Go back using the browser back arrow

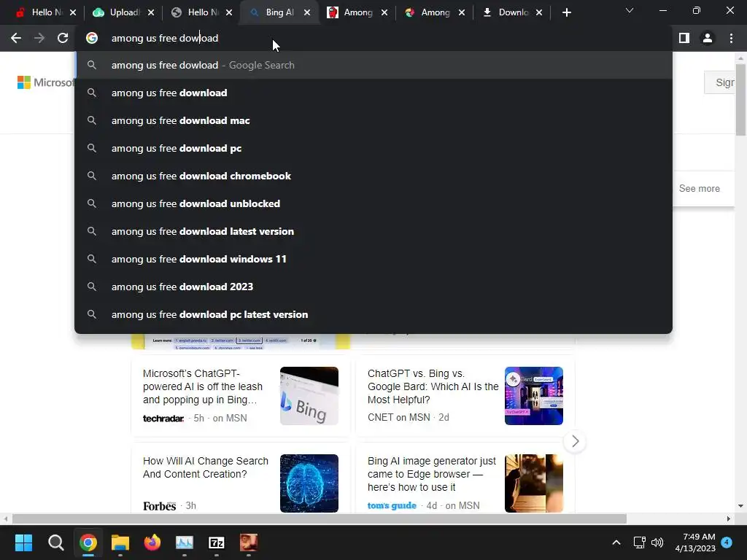(x=16, y=38)
